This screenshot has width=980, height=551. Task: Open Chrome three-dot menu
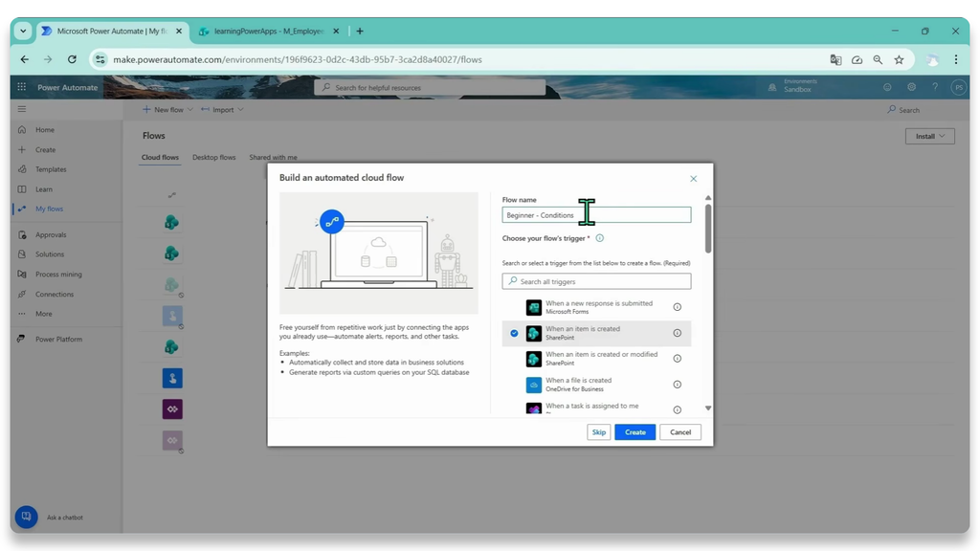coord(956,59)
